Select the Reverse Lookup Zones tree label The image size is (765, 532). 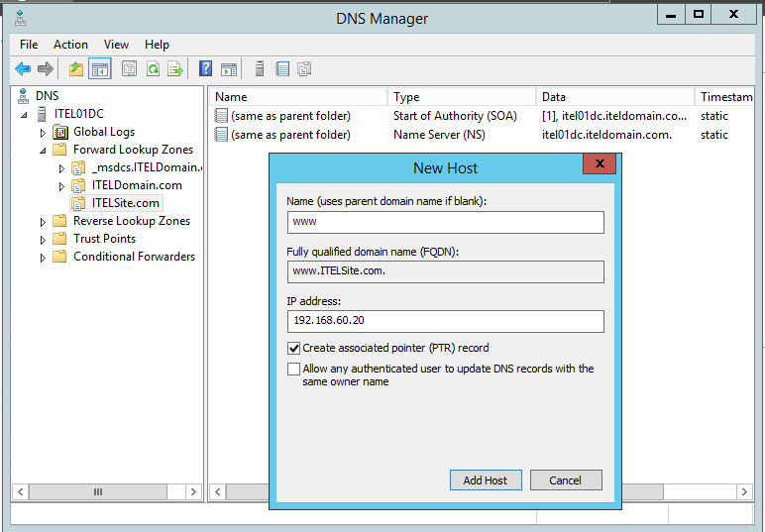132,221
